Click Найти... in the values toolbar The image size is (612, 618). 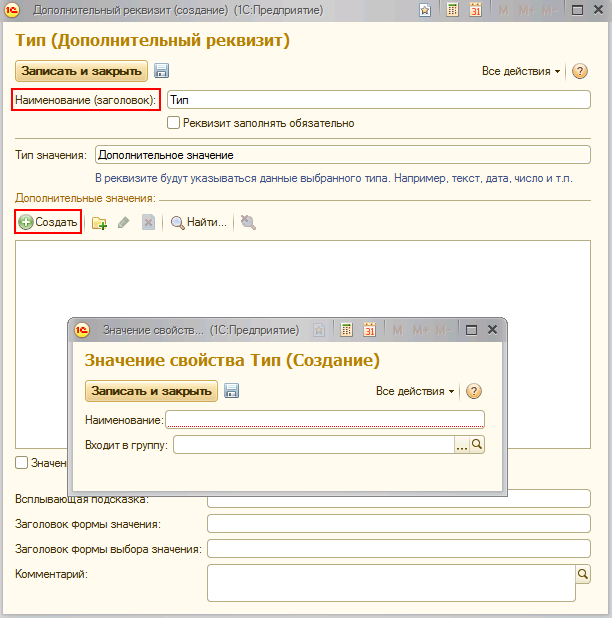coord(198,222)
